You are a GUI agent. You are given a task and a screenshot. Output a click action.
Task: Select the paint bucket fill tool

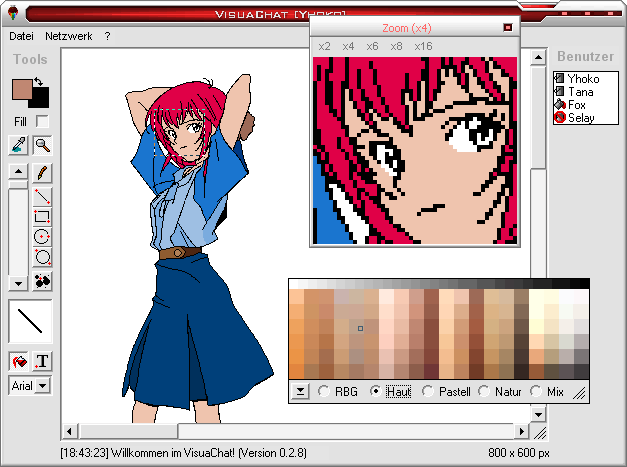[x=19, y=361]
